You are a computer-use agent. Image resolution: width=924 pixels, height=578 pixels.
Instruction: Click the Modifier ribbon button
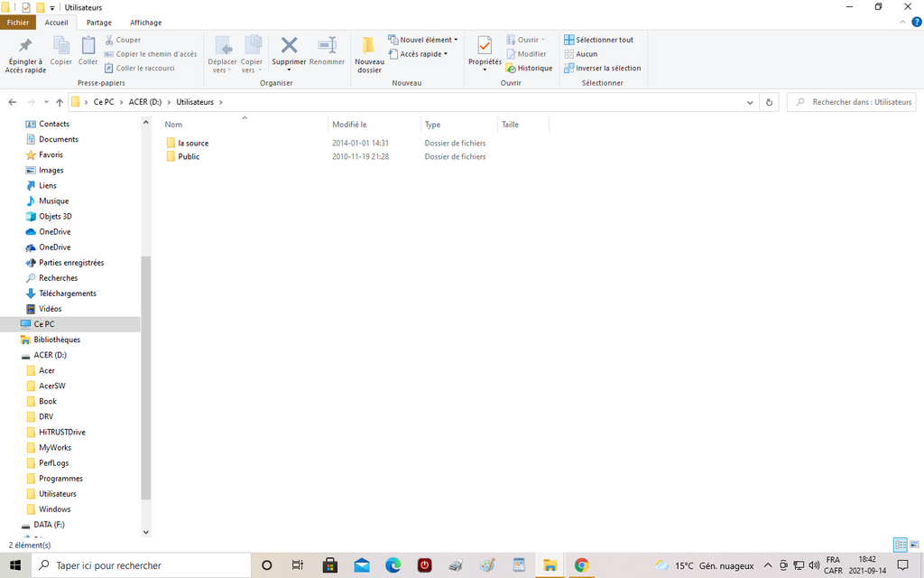click(526, 53)
